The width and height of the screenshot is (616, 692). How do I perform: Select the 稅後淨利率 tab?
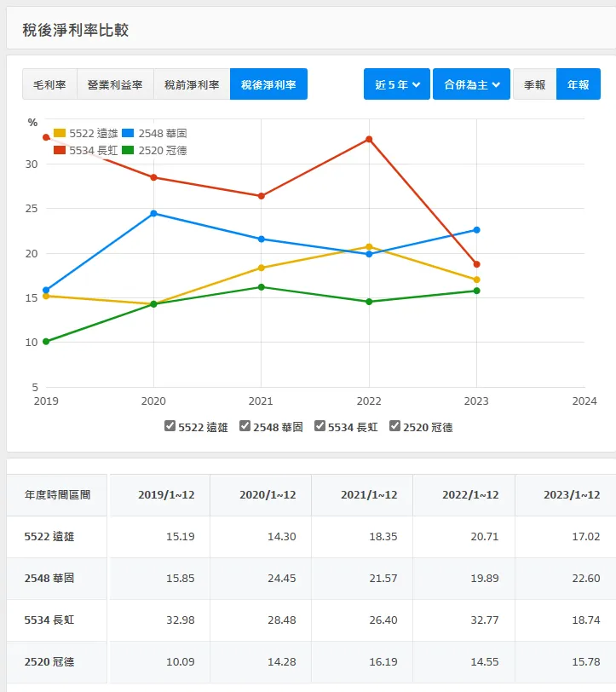(x=268, y=84)
